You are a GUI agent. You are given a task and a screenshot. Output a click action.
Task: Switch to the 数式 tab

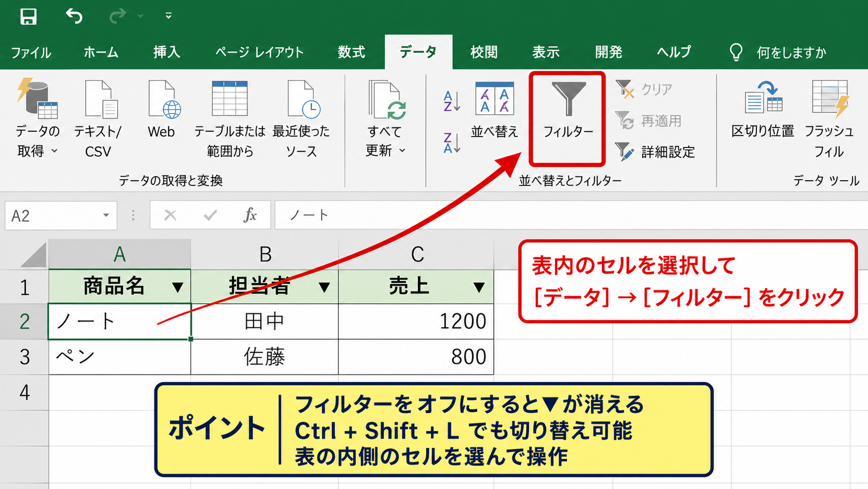pos(351,52)
